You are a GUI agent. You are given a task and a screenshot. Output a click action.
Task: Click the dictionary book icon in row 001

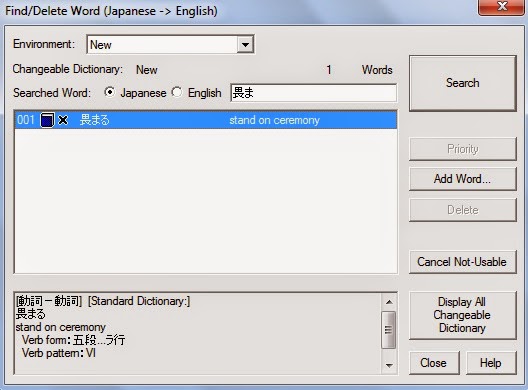(47, 120)
